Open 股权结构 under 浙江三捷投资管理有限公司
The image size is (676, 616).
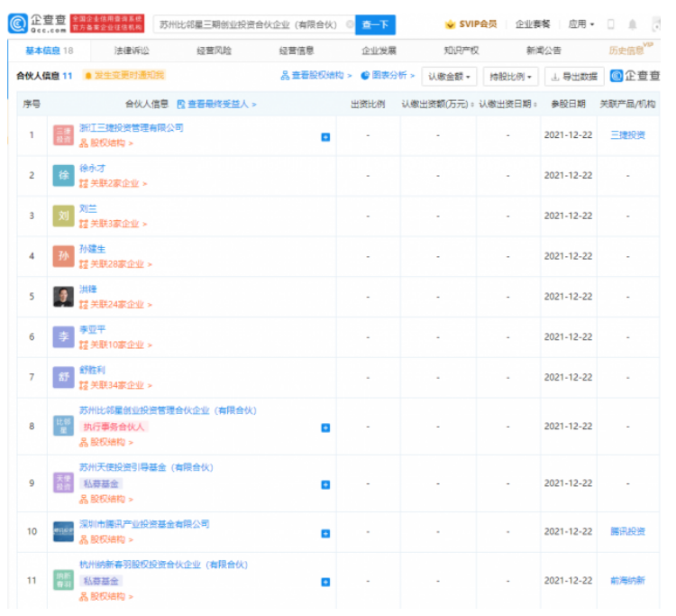point(106,143)
